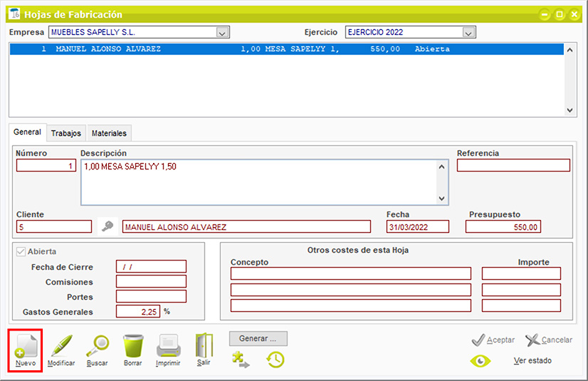This screenshot has height=381, width=588.
Task: Click the puzzle piece icon below Generar
Action: [x=241, y=360]
